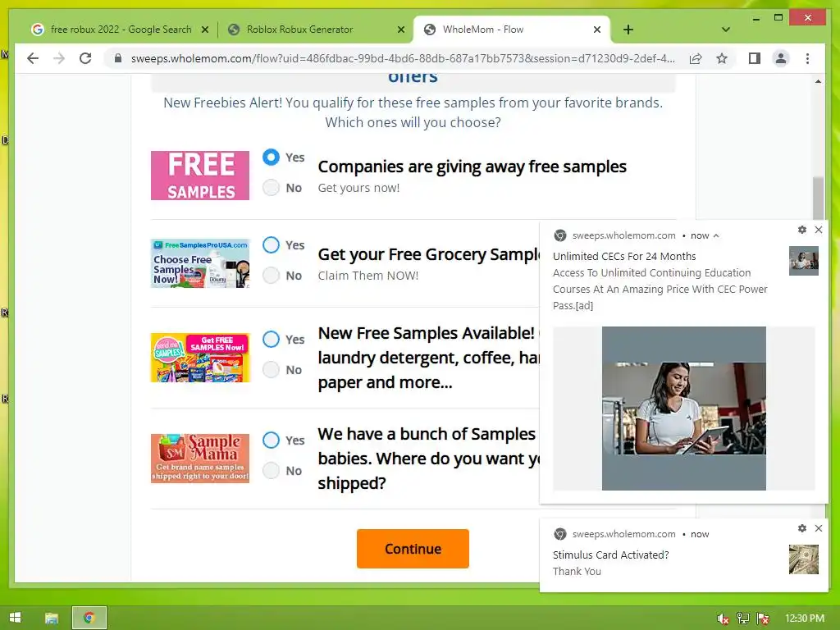The image size is (840, 630).
Task: Switch to free robux Google Search tab
Action: coord(120,30)
